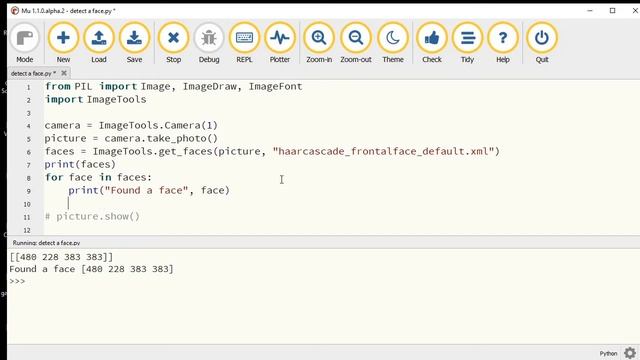
Task: Click the '[[480 228 383 383]]' output line
Action: pos(61,257)
